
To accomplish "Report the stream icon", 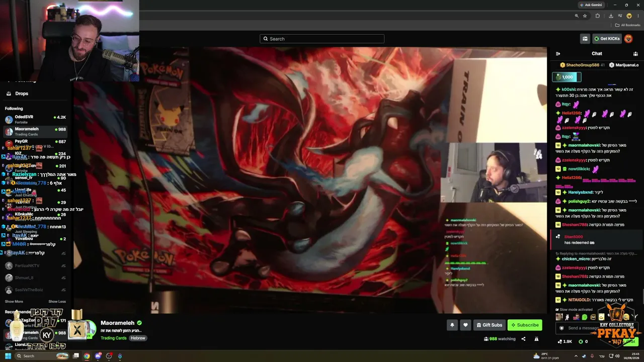I will pos(536,339).
